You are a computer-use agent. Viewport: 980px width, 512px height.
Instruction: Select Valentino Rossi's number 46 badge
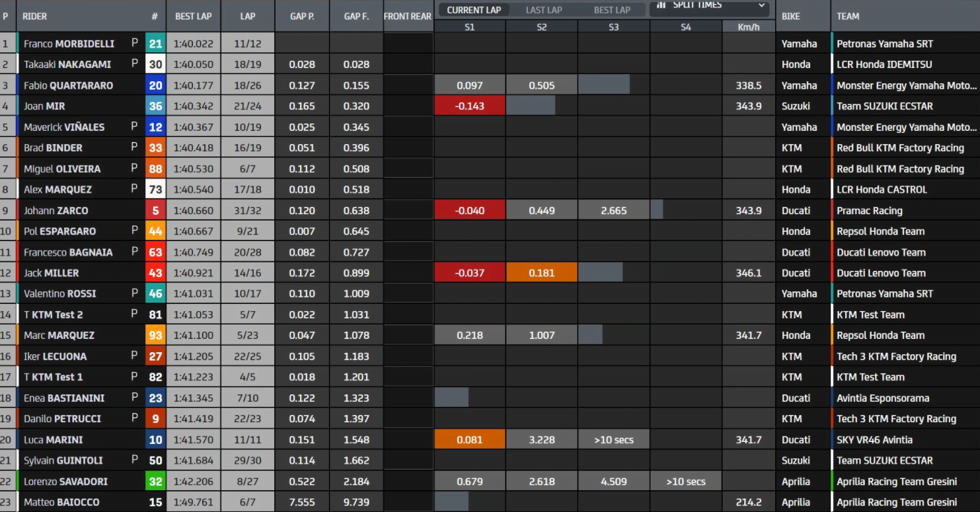(155, 293)
